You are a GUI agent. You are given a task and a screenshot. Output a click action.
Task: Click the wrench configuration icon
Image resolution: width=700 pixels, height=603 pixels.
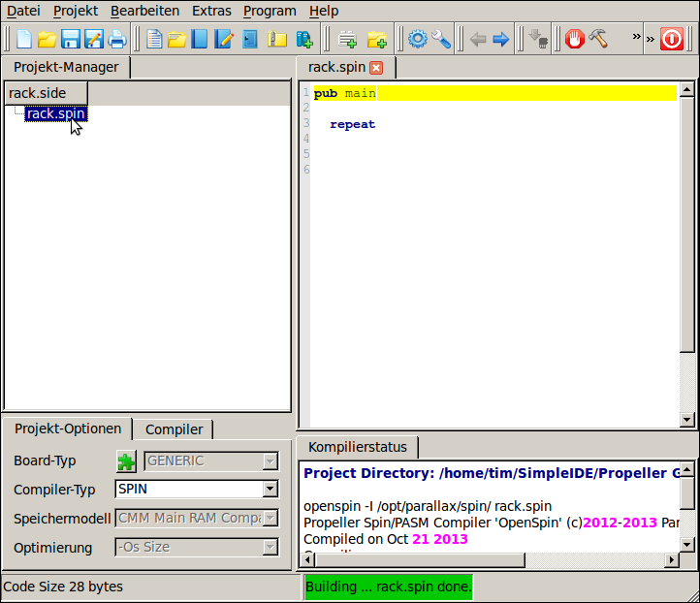pos(441,40)
